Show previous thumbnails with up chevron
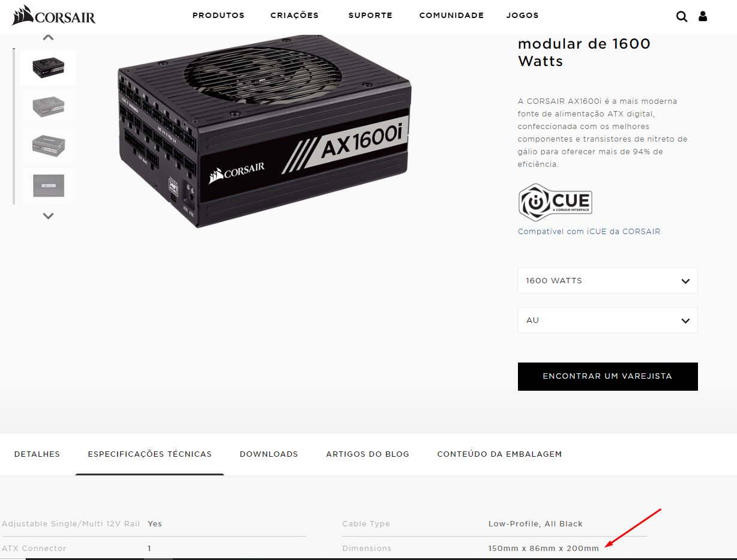 [x=49, y=37]
